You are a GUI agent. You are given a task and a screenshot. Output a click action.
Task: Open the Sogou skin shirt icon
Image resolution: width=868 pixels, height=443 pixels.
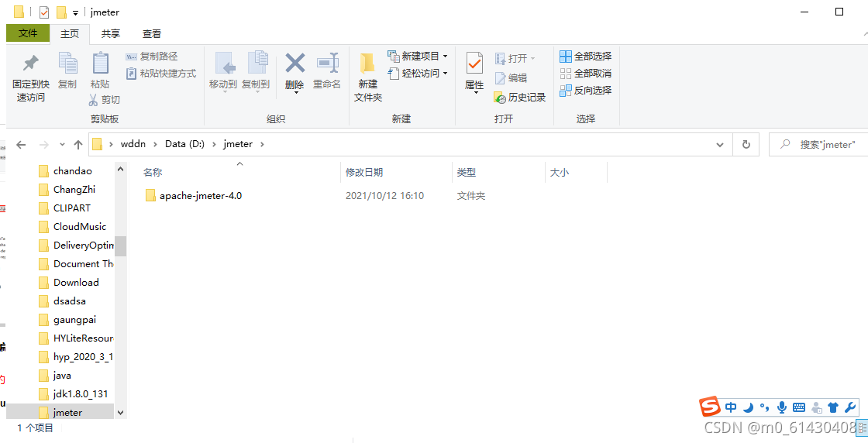pyautogui.click(x=833, y=407)
